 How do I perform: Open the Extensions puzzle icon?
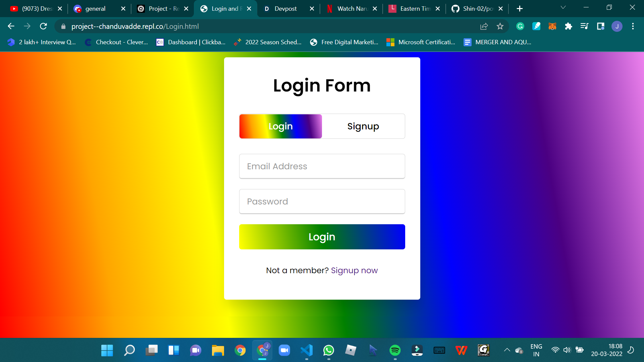point(568,26)
